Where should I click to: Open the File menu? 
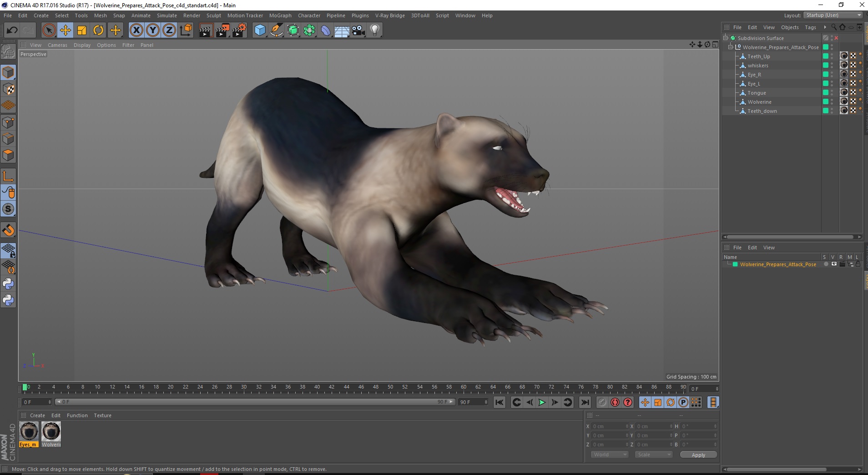point(8,15)
